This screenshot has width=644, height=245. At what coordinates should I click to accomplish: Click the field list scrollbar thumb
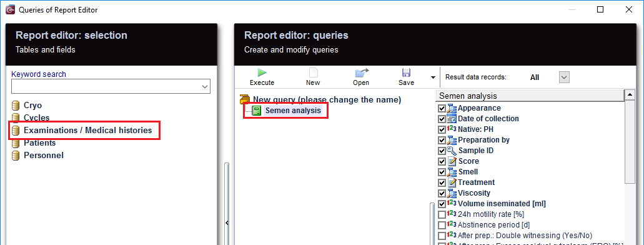click(630, 142)
